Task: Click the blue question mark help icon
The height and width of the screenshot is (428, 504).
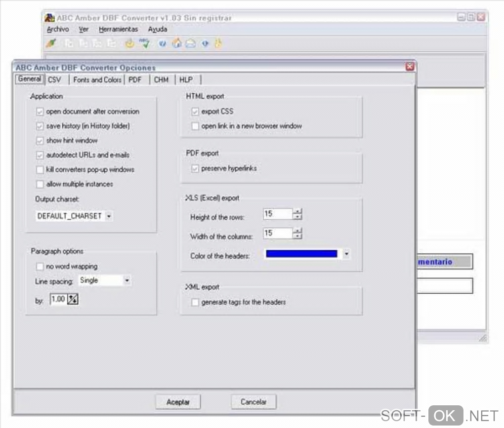Action: click(163, 43)
